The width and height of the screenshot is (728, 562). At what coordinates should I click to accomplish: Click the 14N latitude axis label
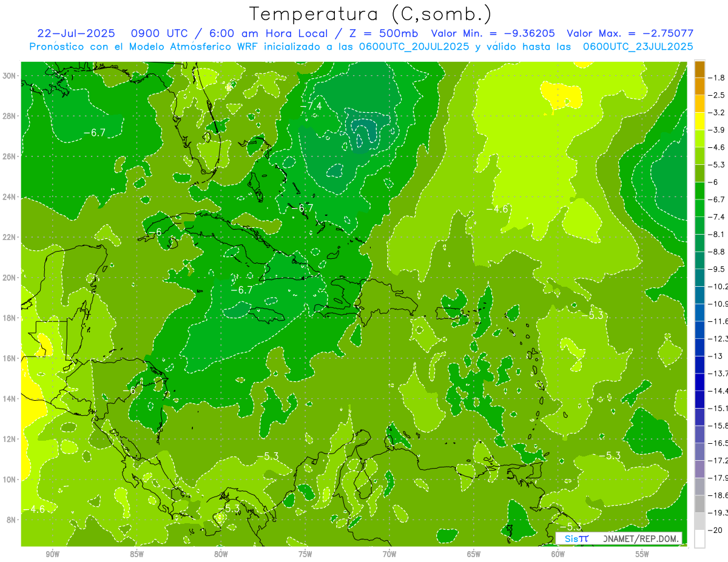point(10,398)
